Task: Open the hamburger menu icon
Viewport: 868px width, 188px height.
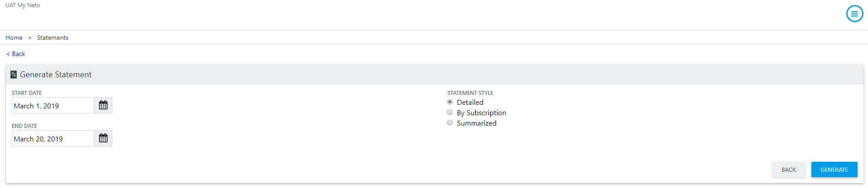Action: [854, 14]
